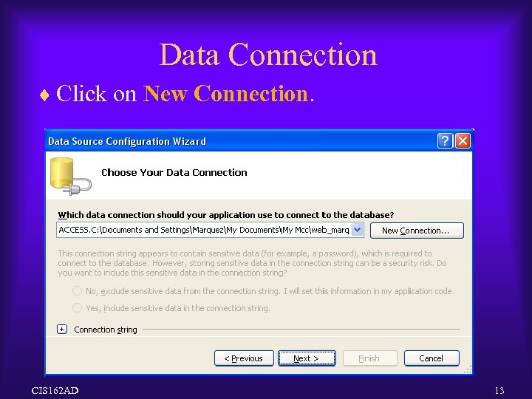This screenshot has width=532, height=399.
Task: Click the sensitive data warning paragraph
Action: [252, 263]
